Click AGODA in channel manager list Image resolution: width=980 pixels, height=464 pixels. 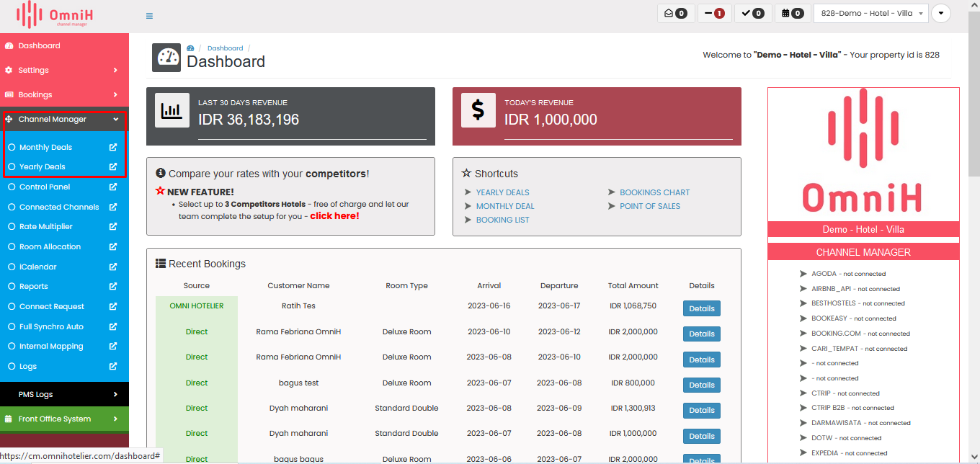[824, 274]
